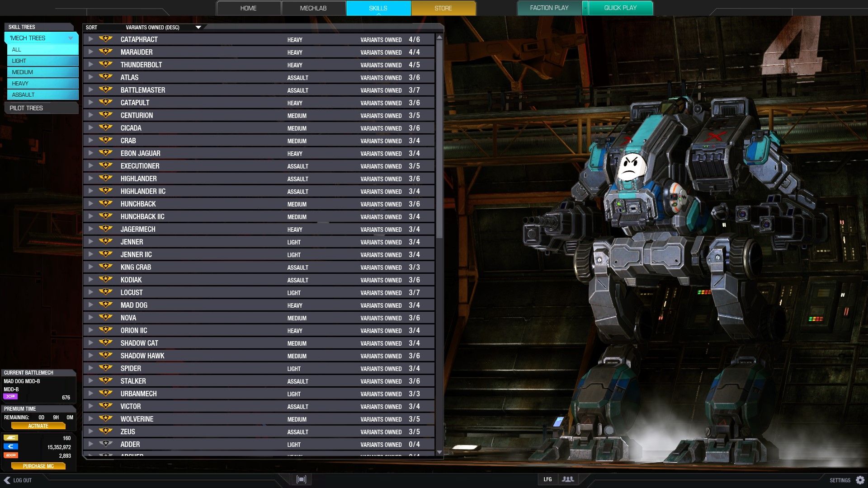This screenshot has height=488, width=868.
Task: Click the MC currency icon
Action: click(10, 438)
